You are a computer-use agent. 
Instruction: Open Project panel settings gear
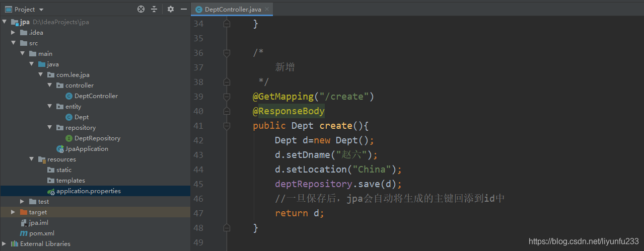171,9
